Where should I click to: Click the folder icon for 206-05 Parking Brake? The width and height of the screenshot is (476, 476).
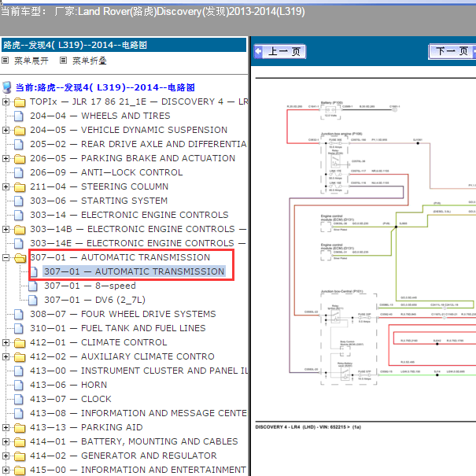(20, 159)
